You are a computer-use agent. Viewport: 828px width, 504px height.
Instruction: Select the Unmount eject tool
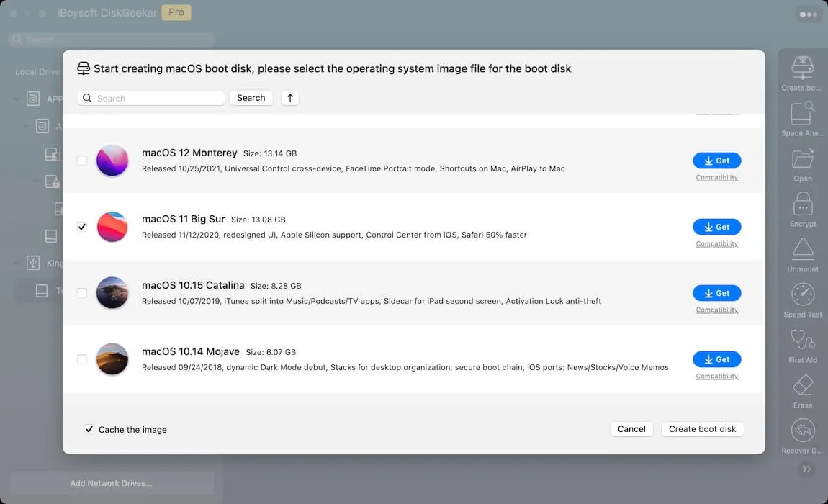click(802, 255)
